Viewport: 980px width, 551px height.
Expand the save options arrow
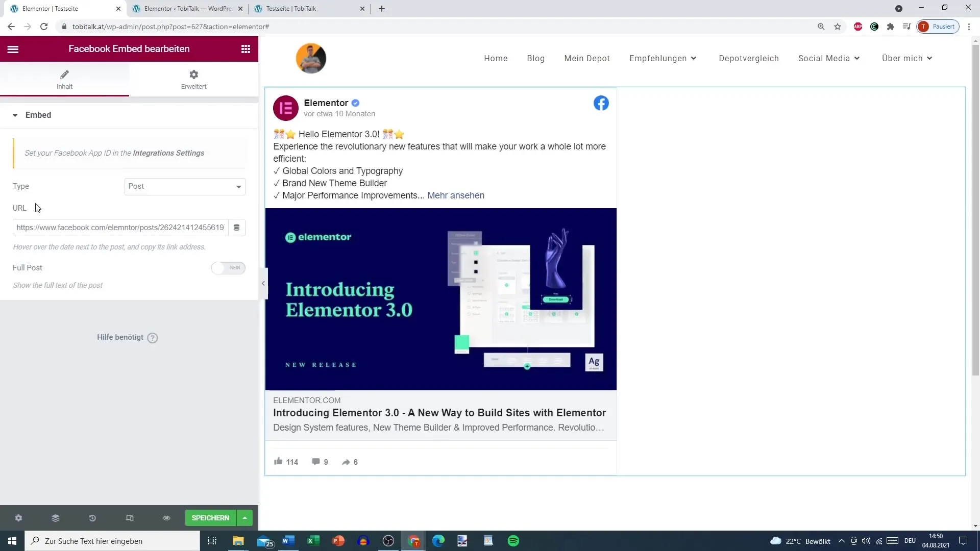[x=245, y=518]
